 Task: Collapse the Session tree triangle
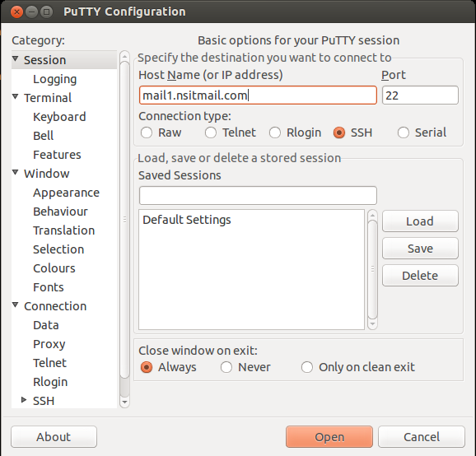point(16,58)
